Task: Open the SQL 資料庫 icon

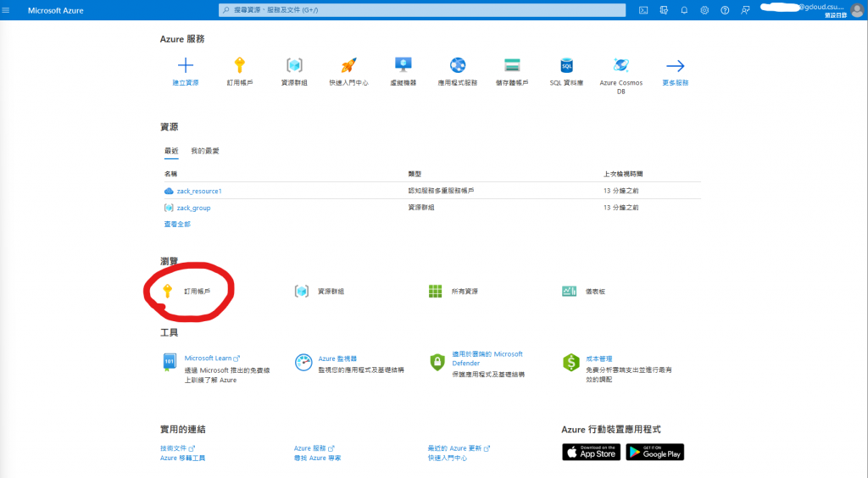Action: click(566, 65)
